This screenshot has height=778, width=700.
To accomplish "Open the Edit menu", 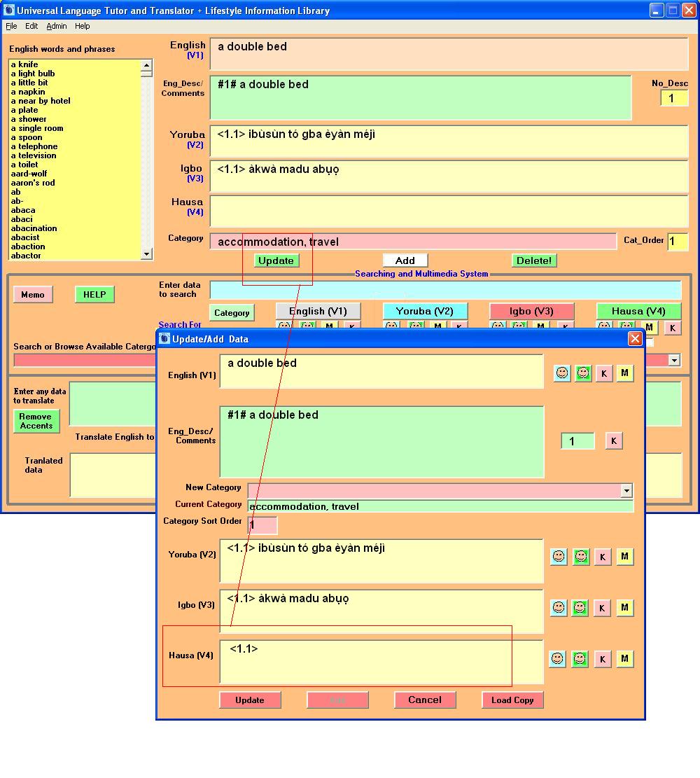I will (x=31, y=26).
